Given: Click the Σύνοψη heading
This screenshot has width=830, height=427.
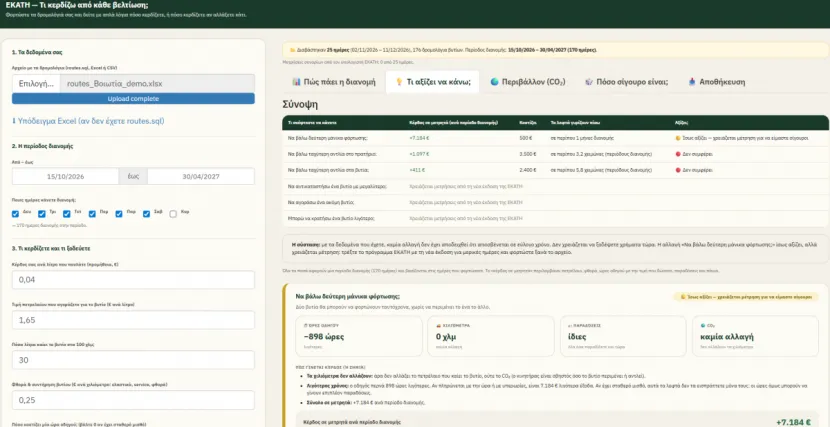Looking at the screenshot, I should [300, 105].
